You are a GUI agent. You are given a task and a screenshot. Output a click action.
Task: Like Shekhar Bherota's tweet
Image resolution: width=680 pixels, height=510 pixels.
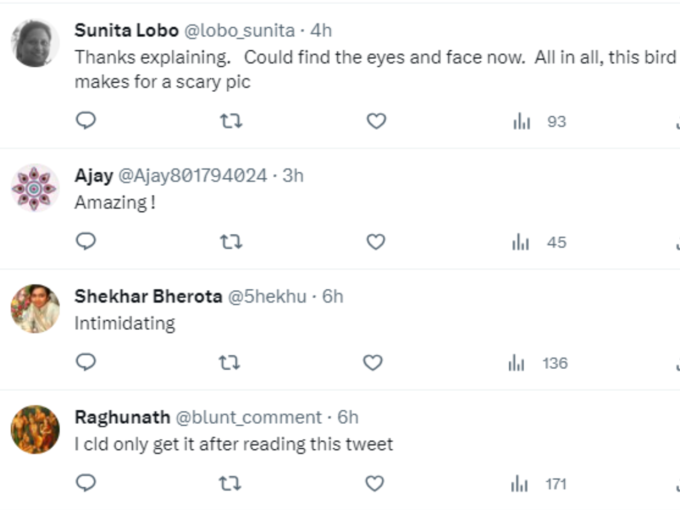[x=373, y=363]
